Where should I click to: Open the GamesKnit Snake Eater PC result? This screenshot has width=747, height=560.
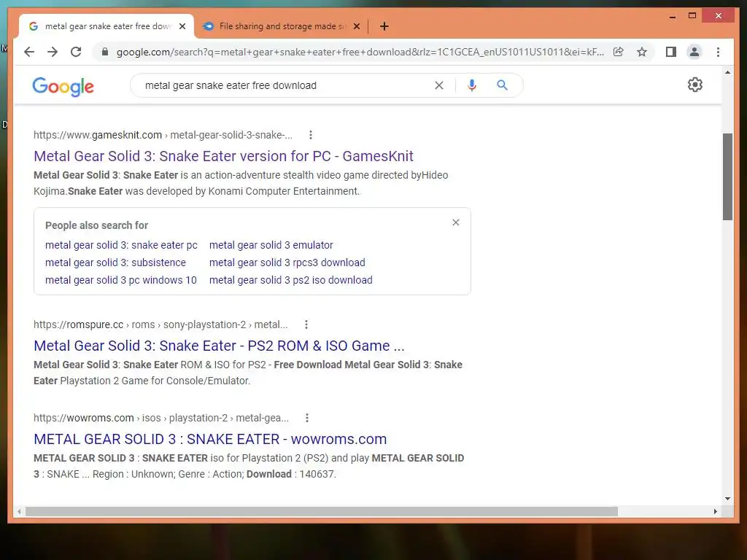pyautogui.click(x=223, y=156)
